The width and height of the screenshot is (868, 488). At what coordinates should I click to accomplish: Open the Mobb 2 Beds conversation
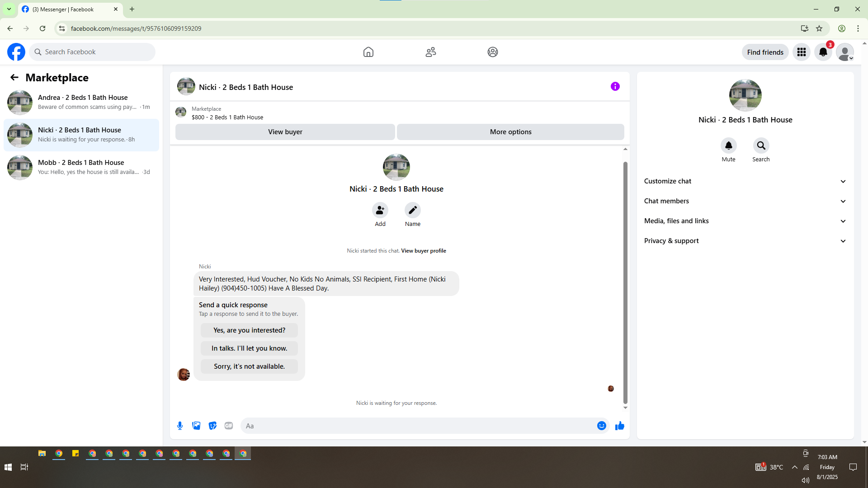click(81, 167)
